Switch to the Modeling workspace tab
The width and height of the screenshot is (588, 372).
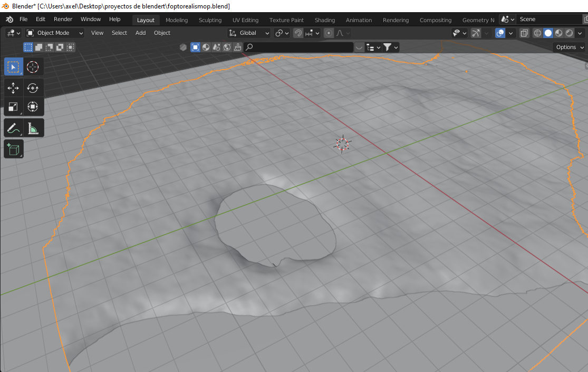click(x=177, y=20)
